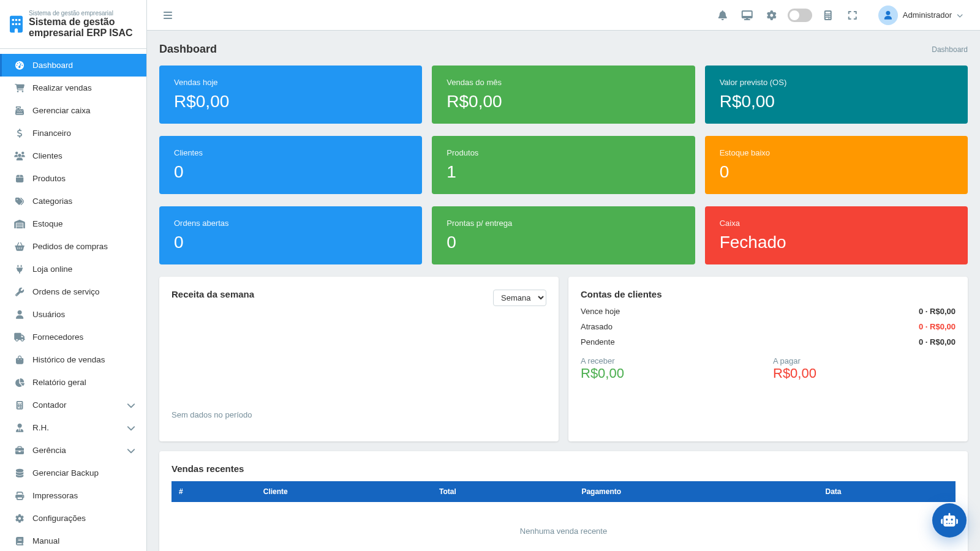Open the chatbot assistant floating button

[x=949, y=520]
